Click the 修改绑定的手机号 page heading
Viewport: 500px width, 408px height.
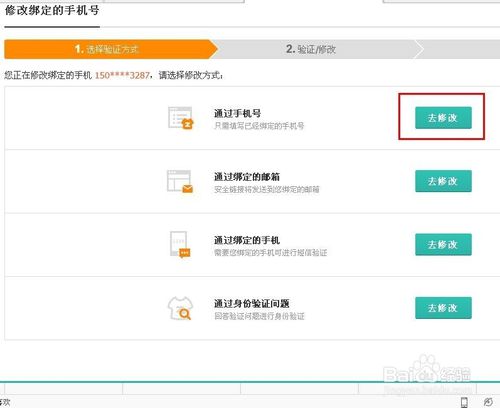pos(52,10)
